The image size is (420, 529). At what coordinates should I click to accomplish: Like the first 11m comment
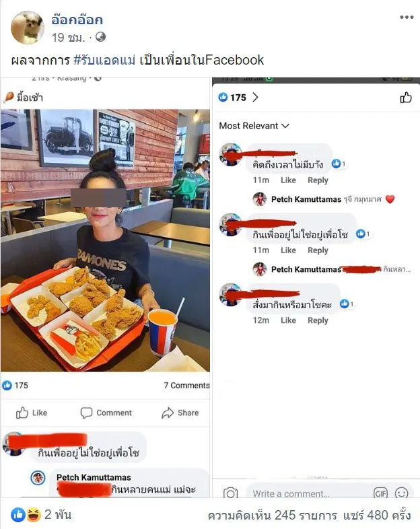click(288, 180)
